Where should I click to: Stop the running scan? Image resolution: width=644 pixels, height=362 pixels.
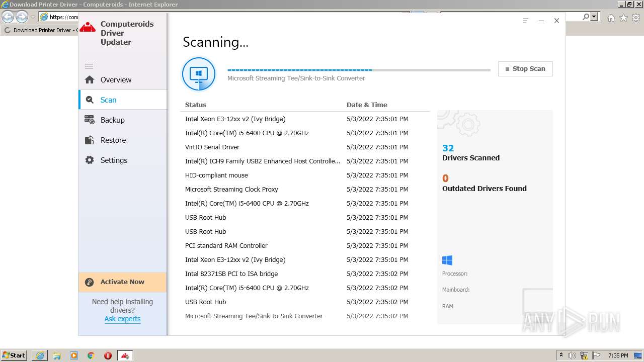[525, 69]
